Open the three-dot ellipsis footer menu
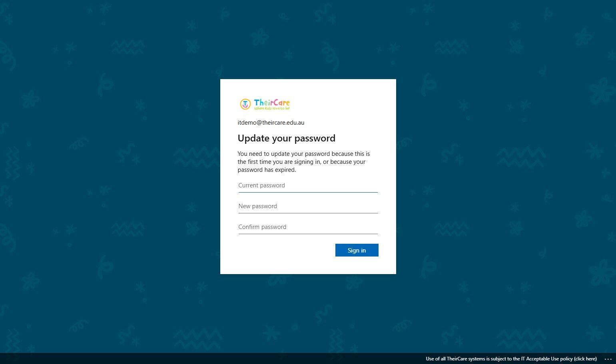Image resolution: width=616 pixels, height=364 pixels. tap(608, 359)
